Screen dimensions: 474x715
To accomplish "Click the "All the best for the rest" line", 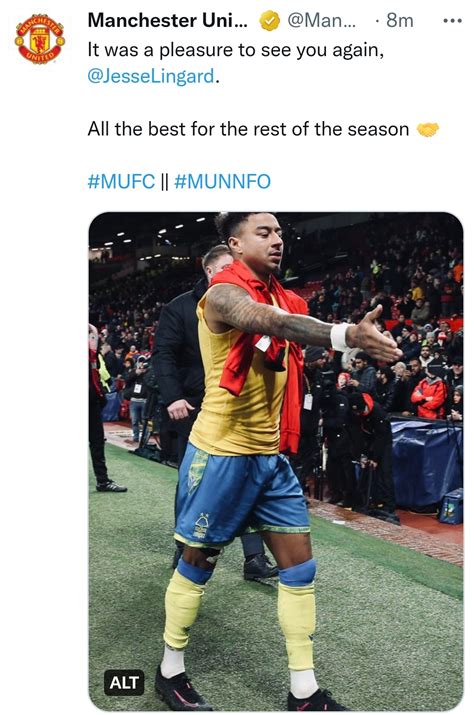I will 248,129.
